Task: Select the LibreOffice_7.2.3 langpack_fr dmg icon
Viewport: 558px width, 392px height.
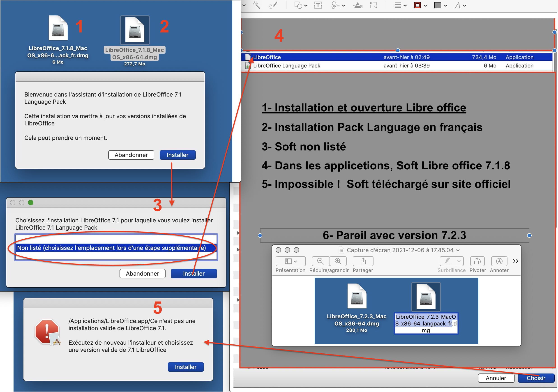Action: (426, 297)
